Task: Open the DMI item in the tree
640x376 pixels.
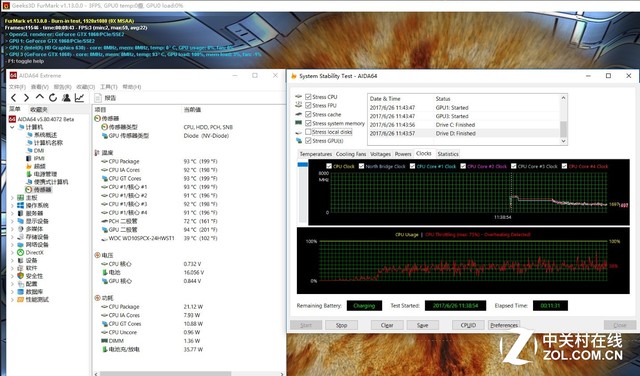Action: 39,150
